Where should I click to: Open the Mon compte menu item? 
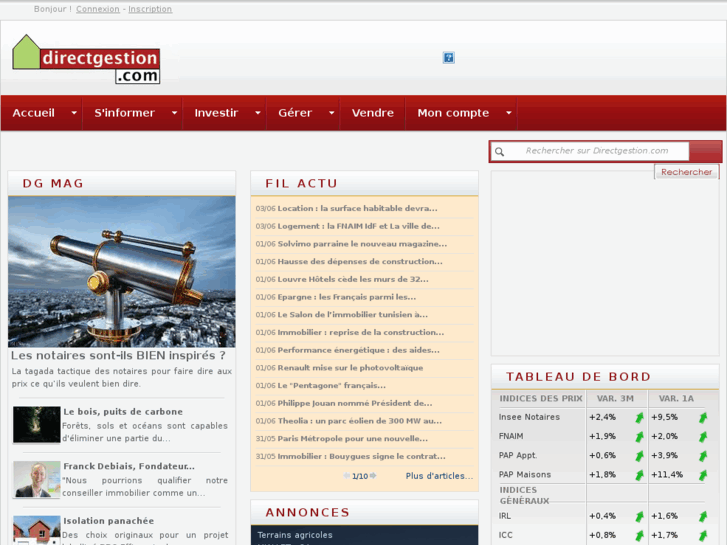(x=453, y=113)
